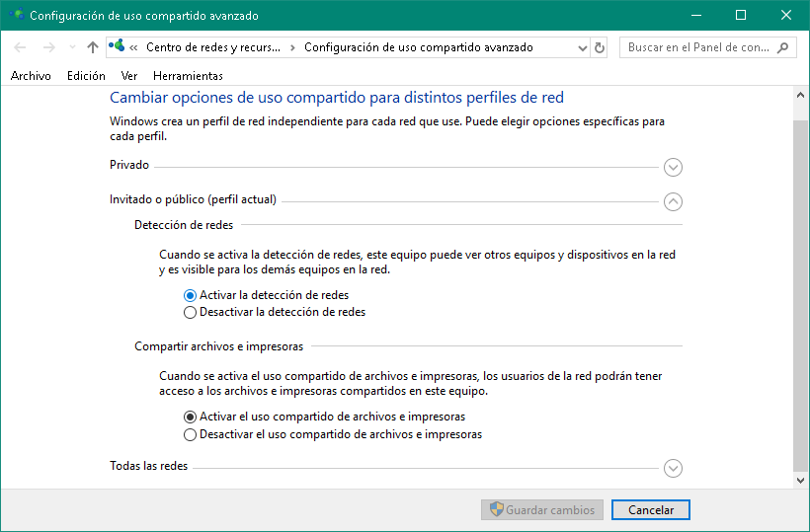This screenshot has height=532, width=810.
Task: Click the network icon in address bar
Action: (x=119, y=47)
